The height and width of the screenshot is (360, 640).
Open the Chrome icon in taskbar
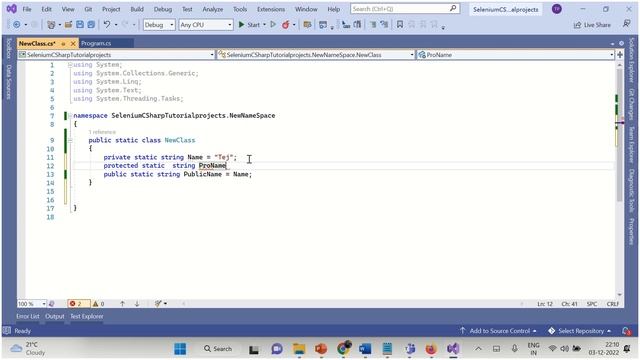[344, 348]
